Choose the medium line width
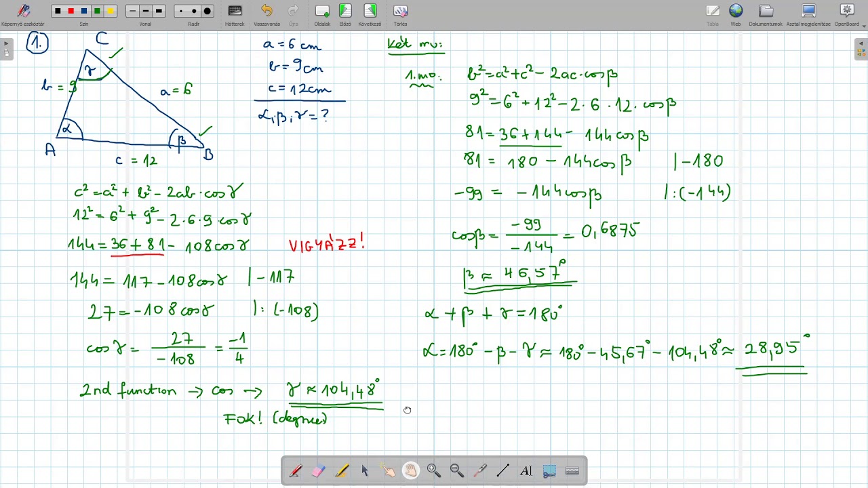 tap(145, 11)
